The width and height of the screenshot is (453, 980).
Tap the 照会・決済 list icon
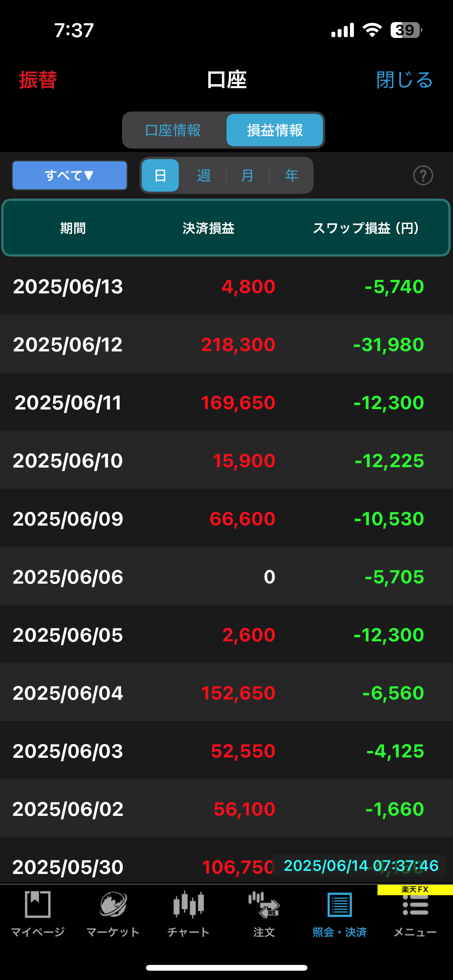[x=340, y=905]
